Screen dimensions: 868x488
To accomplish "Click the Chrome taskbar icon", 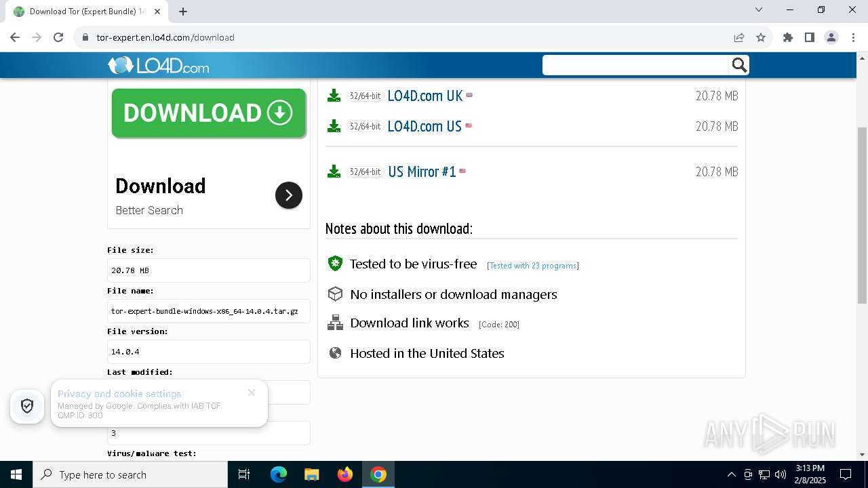I will [x=378, y=474].
